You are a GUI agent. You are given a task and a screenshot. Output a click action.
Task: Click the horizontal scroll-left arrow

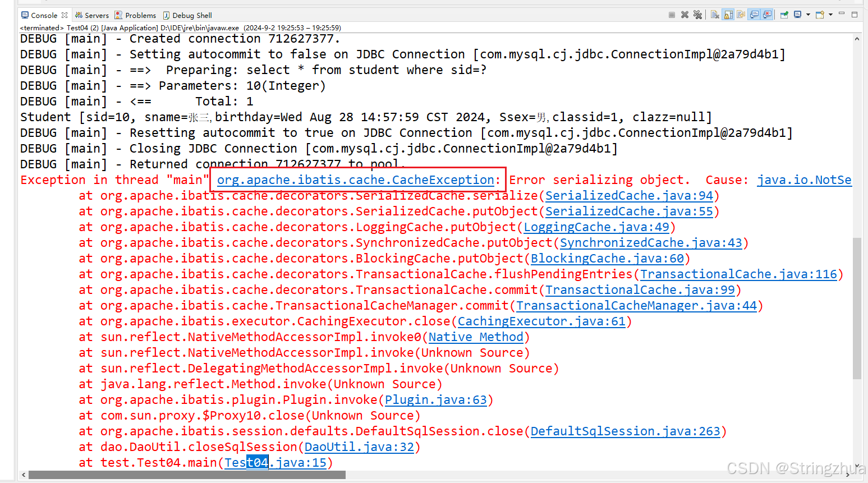tap(23, 475)
